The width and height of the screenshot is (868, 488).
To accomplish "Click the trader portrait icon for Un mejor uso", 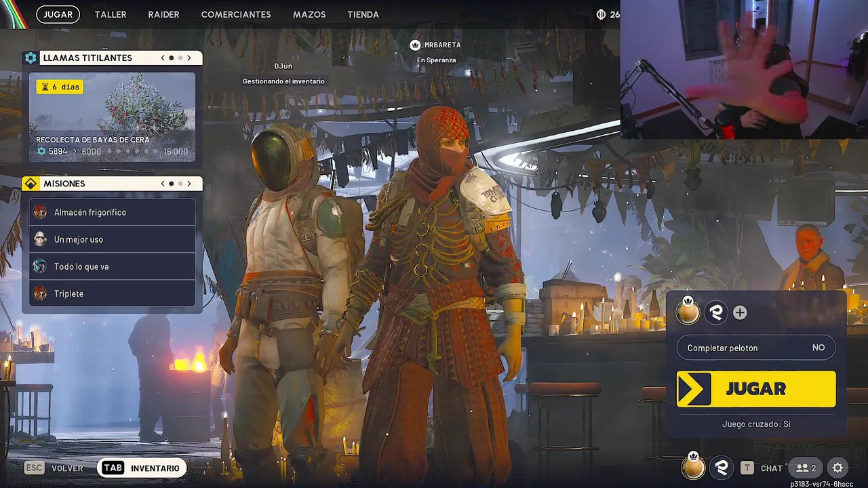I will tap(40, 239).
